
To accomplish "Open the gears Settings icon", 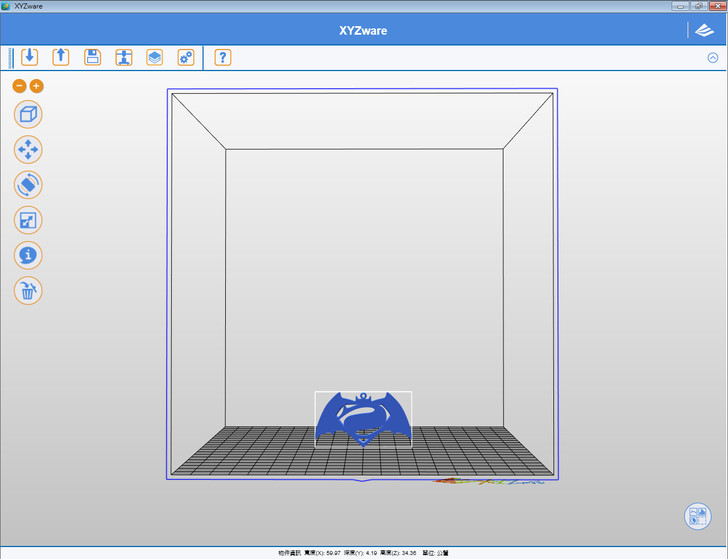I will coord(185,57).
